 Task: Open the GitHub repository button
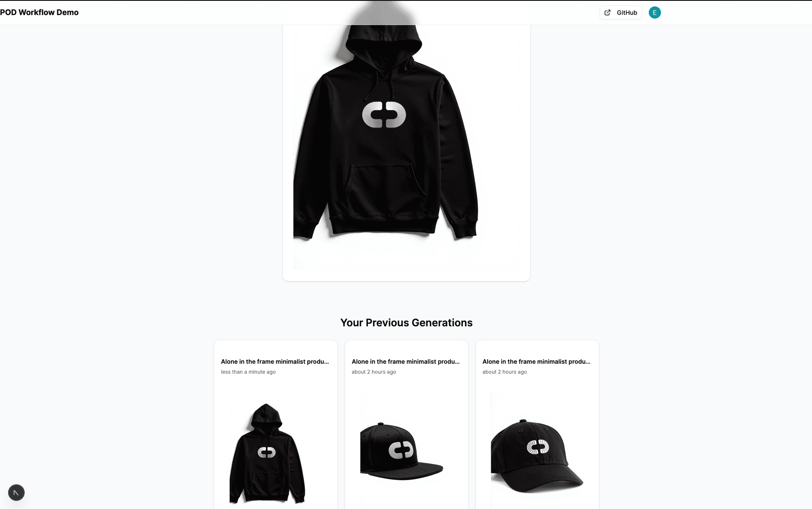(x=620, y=13)
